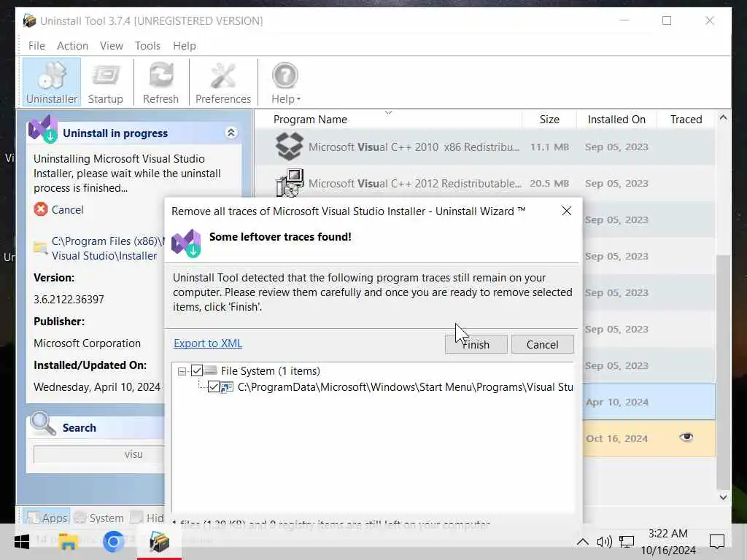
Task: Uncheck the File System (1 items) checkbox
Action: pyautogui.click(x=197, y=370)
